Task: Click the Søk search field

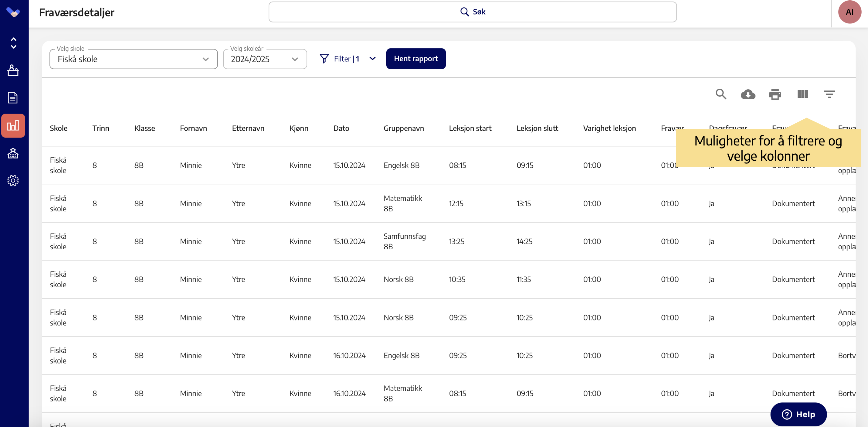Action: coord(472,12)
